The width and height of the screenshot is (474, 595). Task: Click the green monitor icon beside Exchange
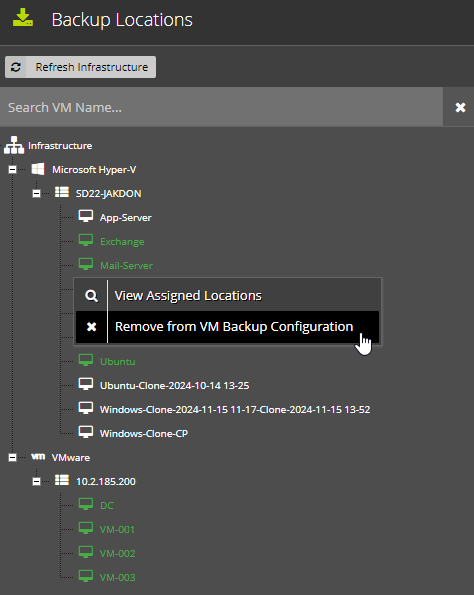pos(86,241)
